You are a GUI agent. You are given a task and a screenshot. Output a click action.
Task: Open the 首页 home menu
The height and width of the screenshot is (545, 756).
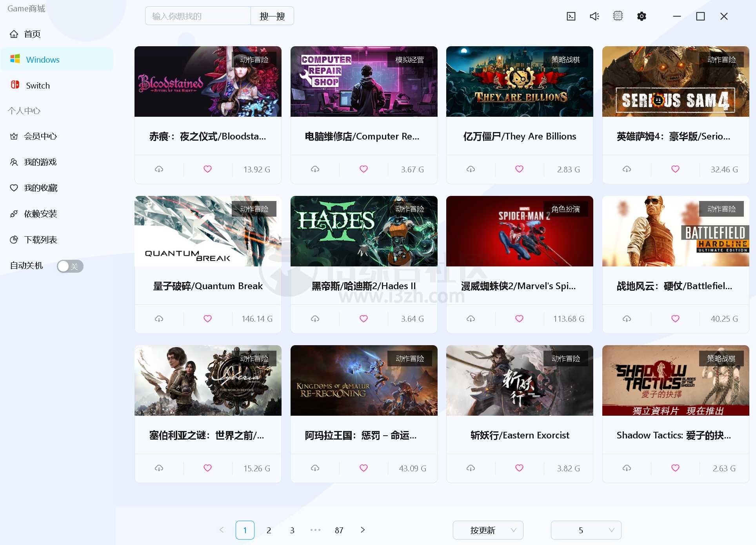57,34
